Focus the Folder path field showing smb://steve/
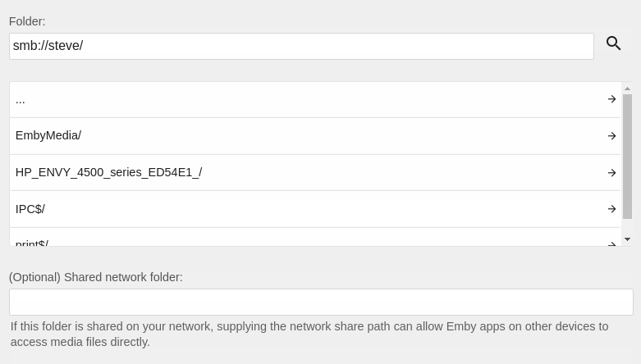 (300, 46)
